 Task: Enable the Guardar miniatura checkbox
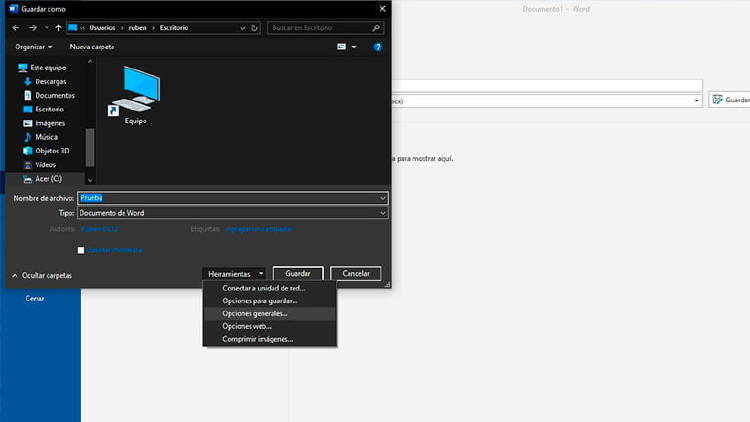tap(81, 250)
